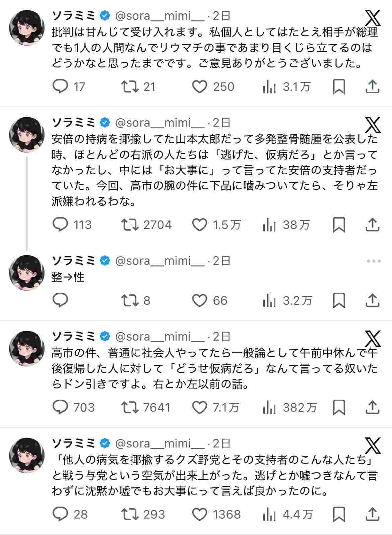The image size is (392, 535).
Task: Like the tweet with 1.5万 likes
Action: point(200,225)
